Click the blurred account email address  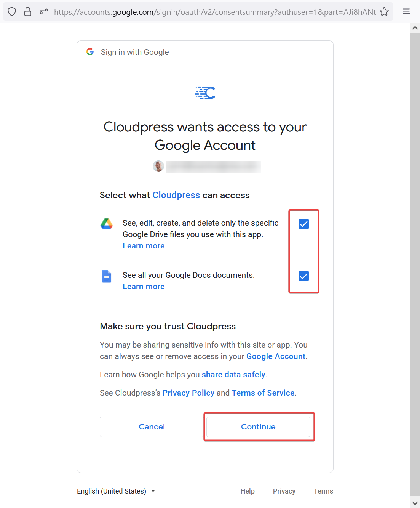pos(214,167)
